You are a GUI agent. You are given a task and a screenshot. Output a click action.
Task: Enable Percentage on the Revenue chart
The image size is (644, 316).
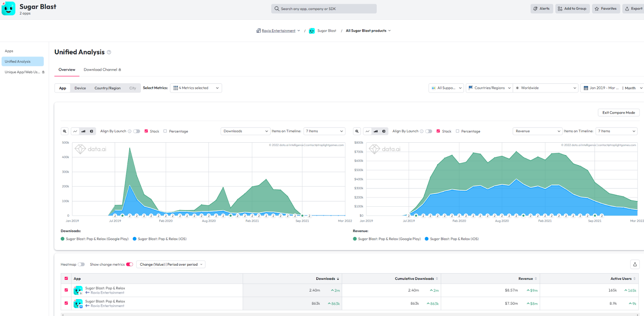pyautogui.click(x=458, y=131)
